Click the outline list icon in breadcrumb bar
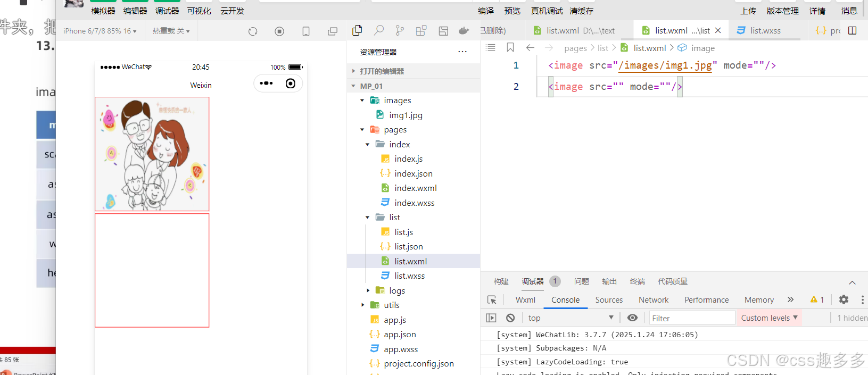 click(491, 48)
